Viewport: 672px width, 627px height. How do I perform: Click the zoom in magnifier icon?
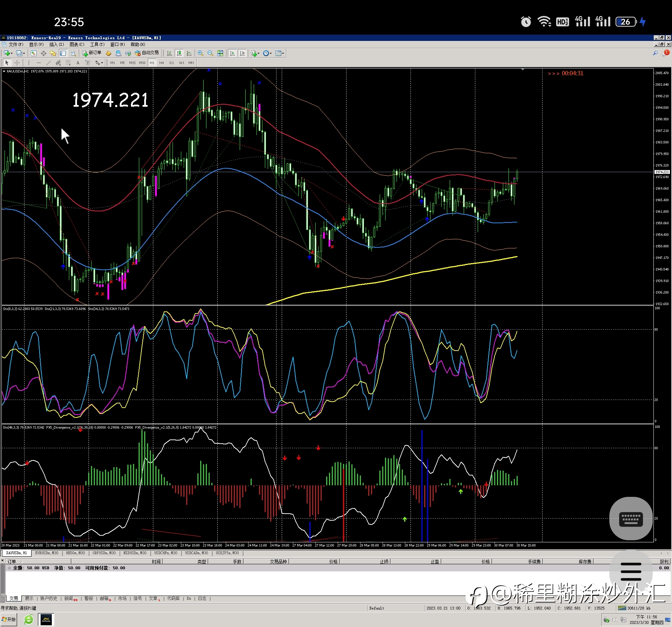[x=201, y=53]
